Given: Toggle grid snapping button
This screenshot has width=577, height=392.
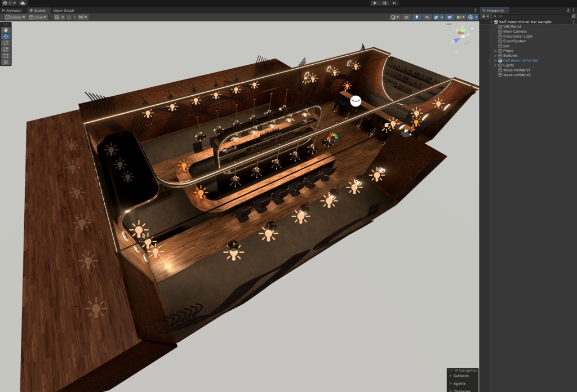Looking at the screenshot, I should click(69, 17).
